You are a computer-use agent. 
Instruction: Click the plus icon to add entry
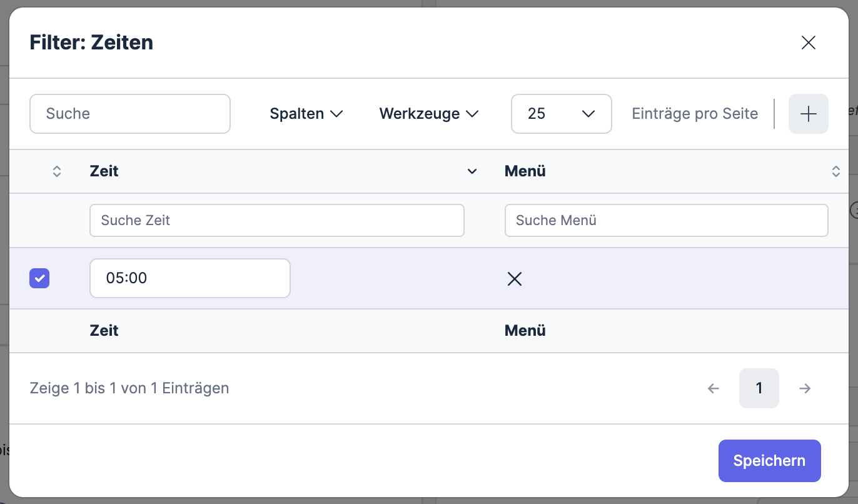point(808,114)
